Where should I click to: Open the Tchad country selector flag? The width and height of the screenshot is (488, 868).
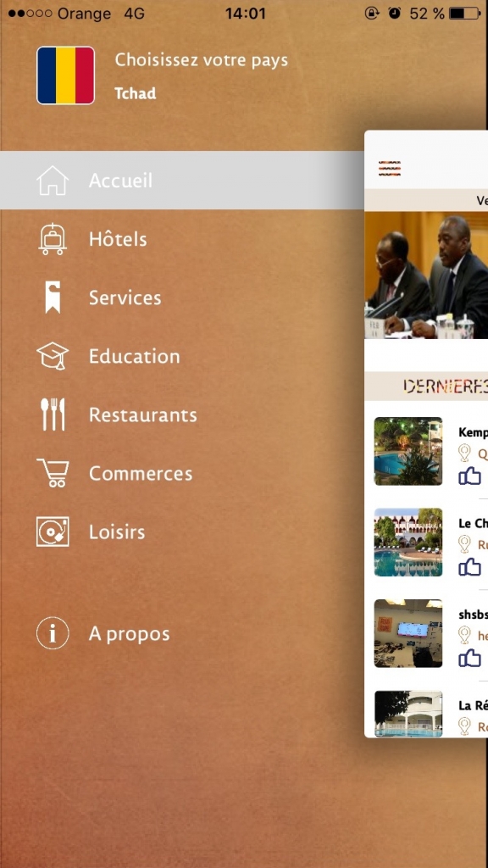point(66,75)
